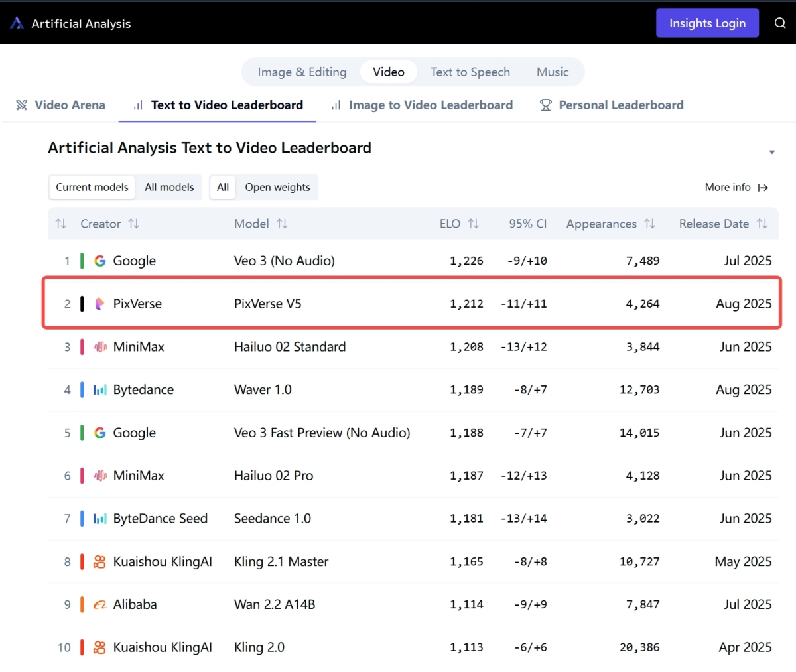
Task: Click the Apr 2025 release date
Action: 746,647
